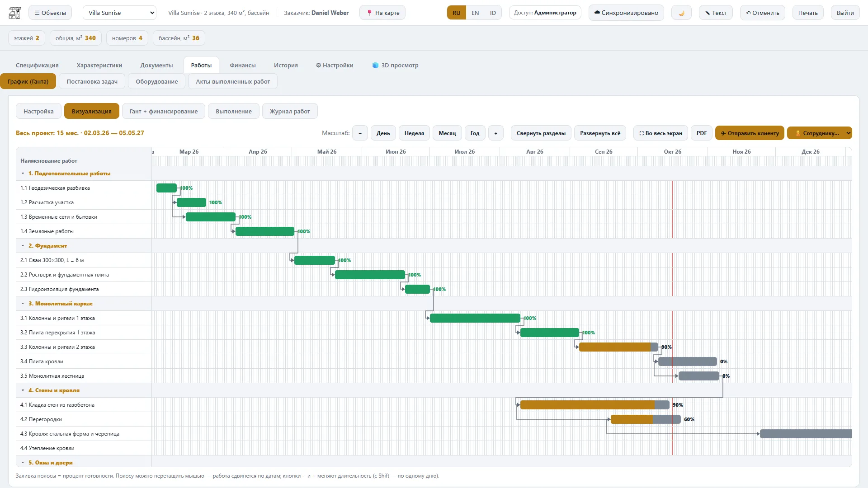Open the Villa Sunrise project dropdown
Screen dimensions: 868x488
119,13
